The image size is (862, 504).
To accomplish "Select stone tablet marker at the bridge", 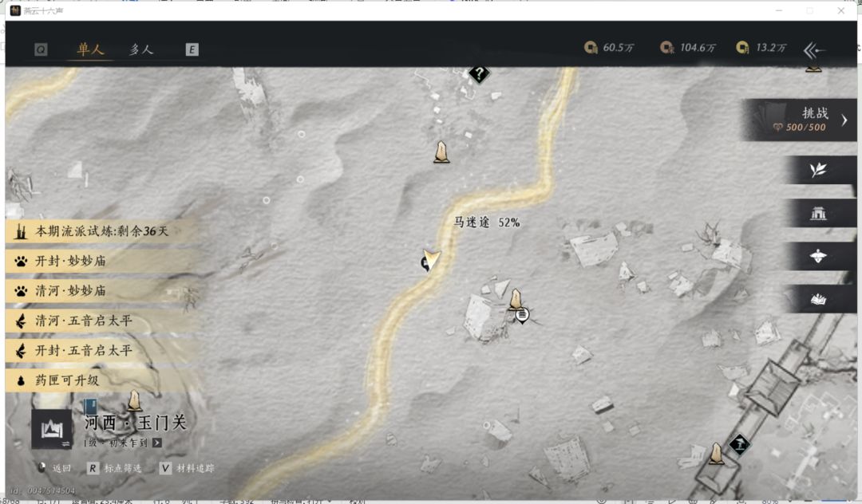I will click(716, 454).
